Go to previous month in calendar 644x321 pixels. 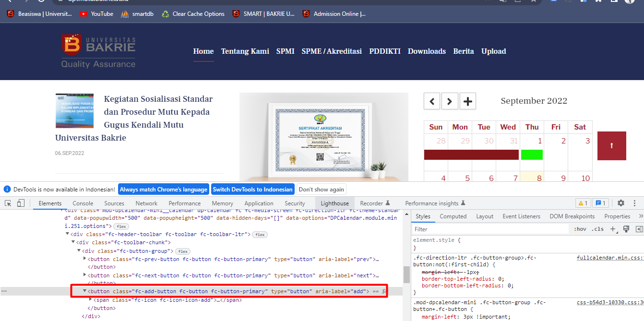[x=432, y=101]
